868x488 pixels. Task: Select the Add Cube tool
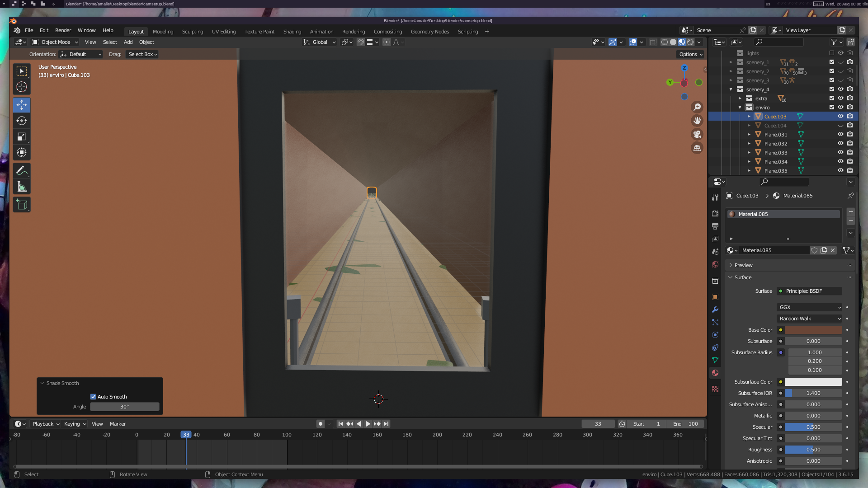coord(21,205)
